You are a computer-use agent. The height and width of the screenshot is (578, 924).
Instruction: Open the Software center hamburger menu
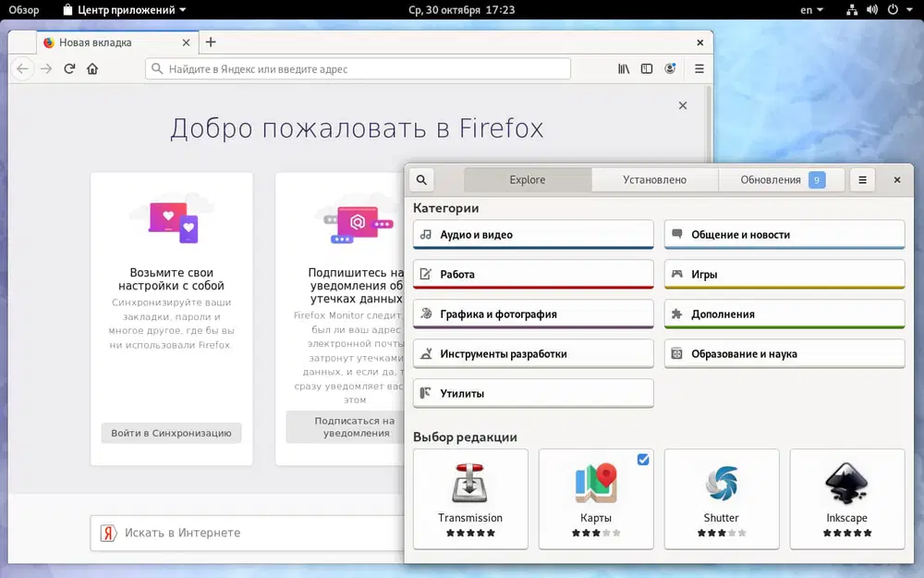(x=862, y=179)
